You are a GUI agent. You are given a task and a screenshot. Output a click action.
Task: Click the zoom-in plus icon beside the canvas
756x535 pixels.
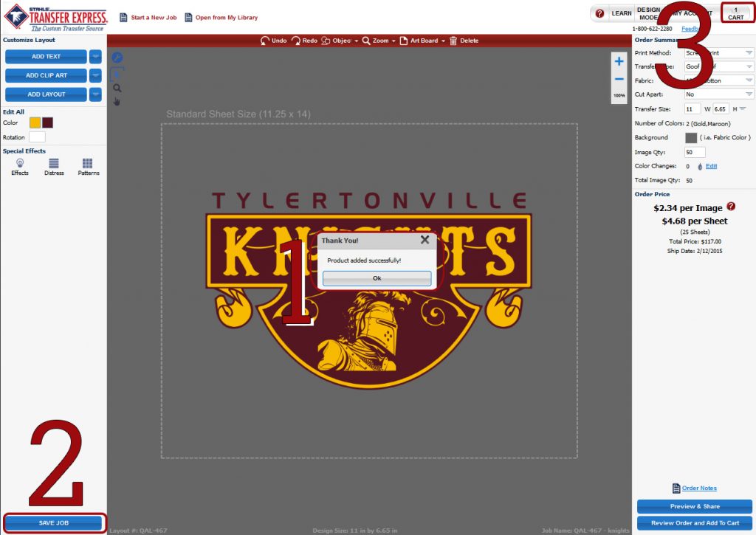pyautogui.click(x=618, y=61)
